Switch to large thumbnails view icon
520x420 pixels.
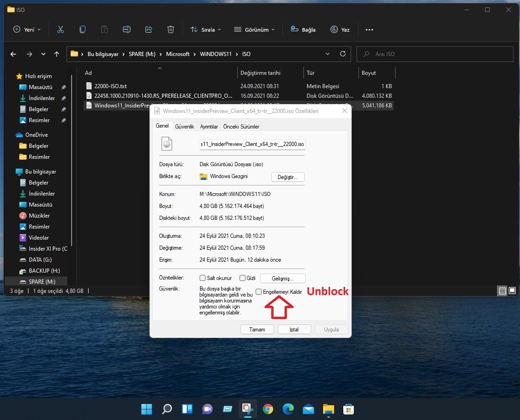[x=512, y=291]
